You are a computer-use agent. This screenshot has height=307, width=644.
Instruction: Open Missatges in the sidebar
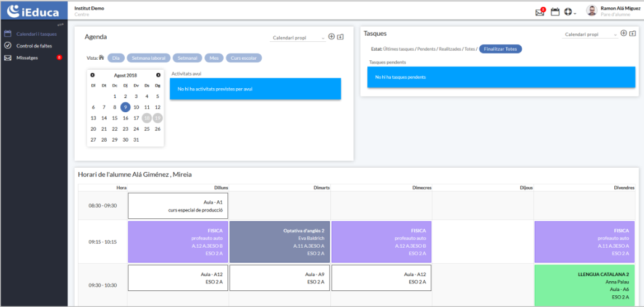click(27, 57)
